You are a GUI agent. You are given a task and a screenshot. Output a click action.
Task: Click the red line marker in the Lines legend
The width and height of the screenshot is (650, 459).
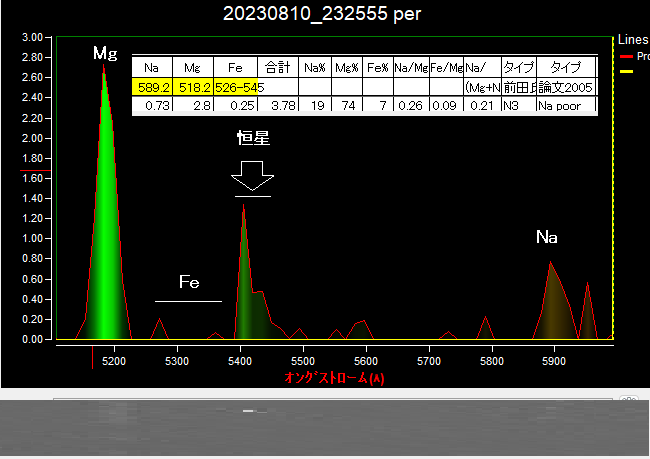click(x=626, y=56)
